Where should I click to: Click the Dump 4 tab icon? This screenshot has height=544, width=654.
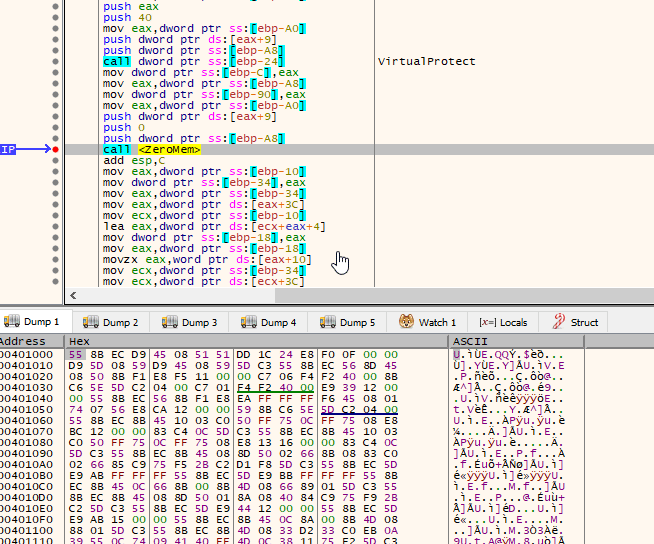249,322
